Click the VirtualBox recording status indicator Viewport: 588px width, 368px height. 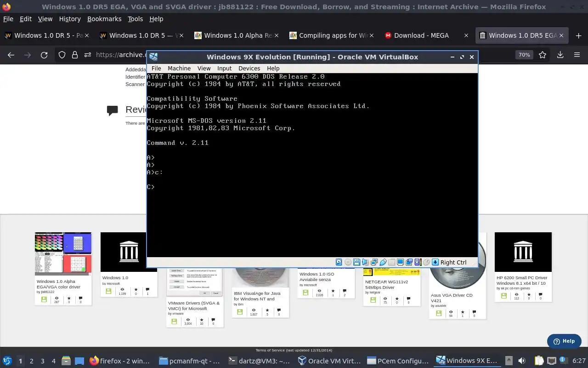(409, 262)
